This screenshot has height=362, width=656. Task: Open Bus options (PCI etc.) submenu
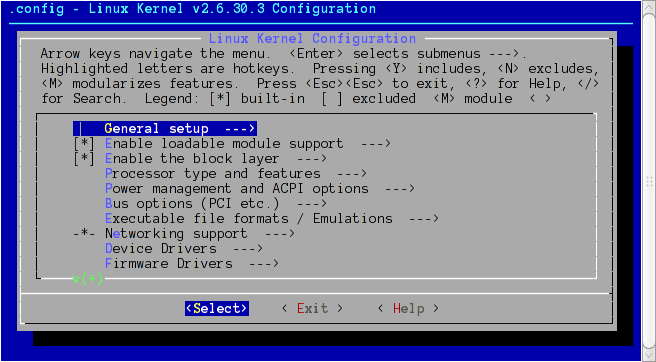point(216,204)
